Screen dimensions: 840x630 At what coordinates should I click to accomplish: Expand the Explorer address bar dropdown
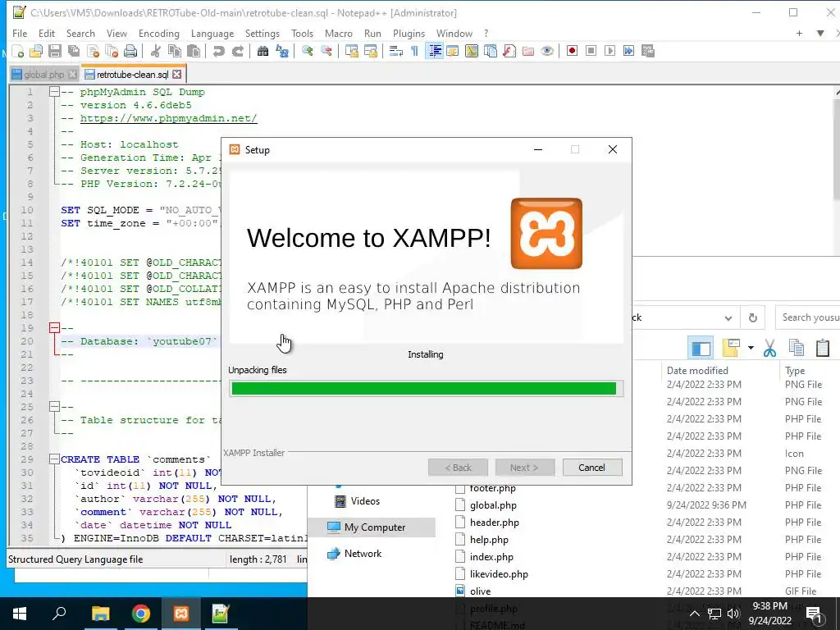pos(728,318)
